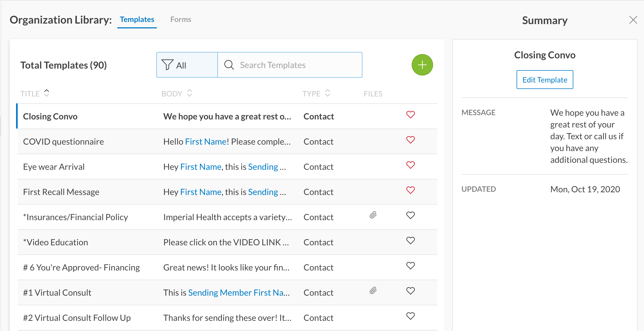The image size is (644, 331).
Task: Select the # 6 You're Approved- Financing row
Action: (81, 267)
